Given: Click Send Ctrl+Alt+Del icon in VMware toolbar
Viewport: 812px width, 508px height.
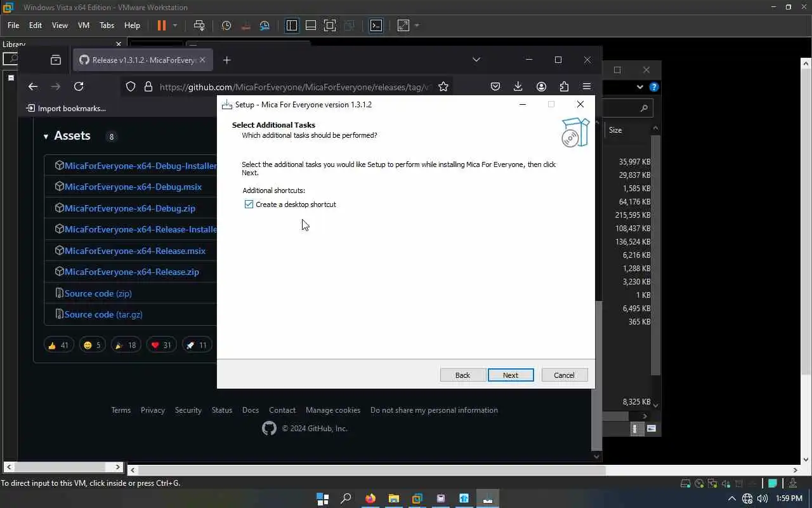Looking at the screenshot, I should [199, 25].
